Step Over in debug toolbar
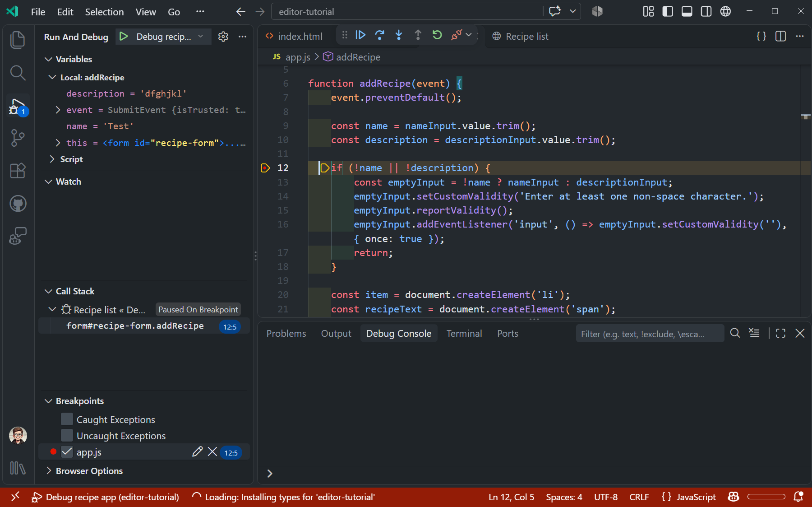The image size is (812, 507). click(379, 35)
